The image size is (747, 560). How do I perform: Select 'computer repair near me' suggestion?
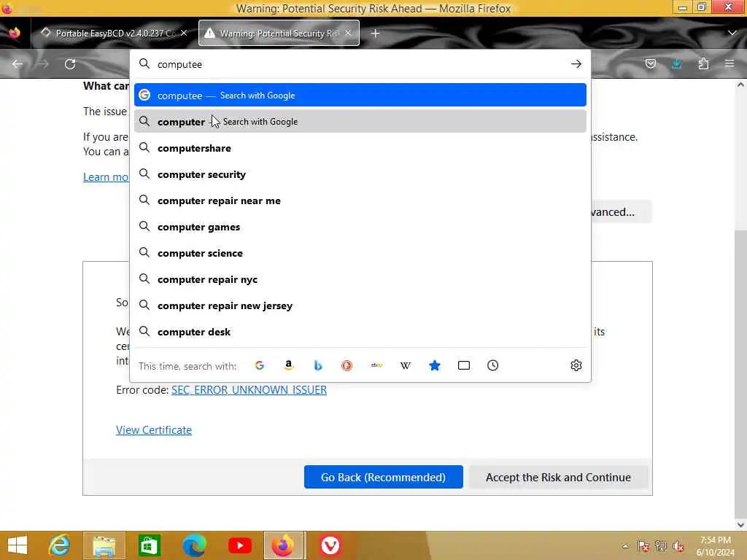[360, 201]
